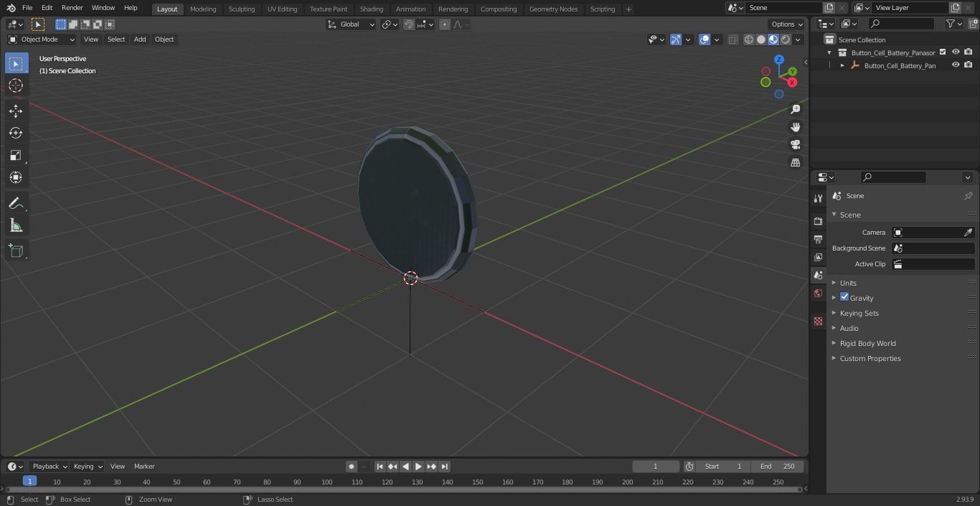980x506 pixels.
Task: Open the Options dropdown in viewport header
Action: (x=787, y=24)
